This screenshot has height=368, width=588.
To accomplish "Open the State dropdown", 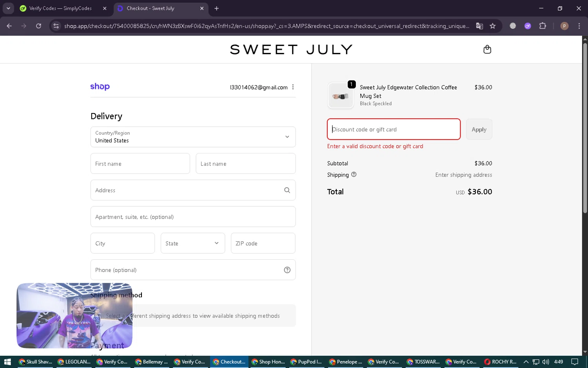I will coord(193,243).
